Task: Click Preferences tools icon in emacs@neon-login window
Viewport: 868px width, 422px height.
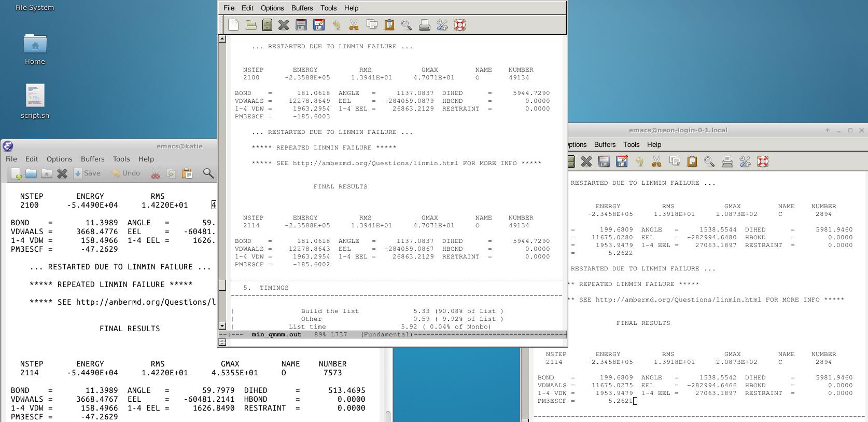Action: (745, 161)
